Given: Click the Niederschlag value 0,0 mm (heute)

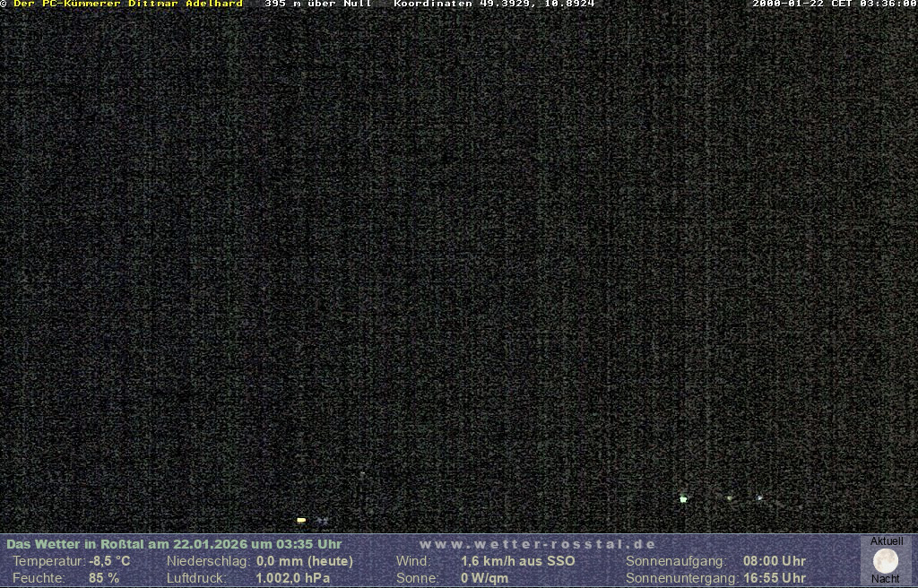Looking at the screenshot, I should 305,561.
